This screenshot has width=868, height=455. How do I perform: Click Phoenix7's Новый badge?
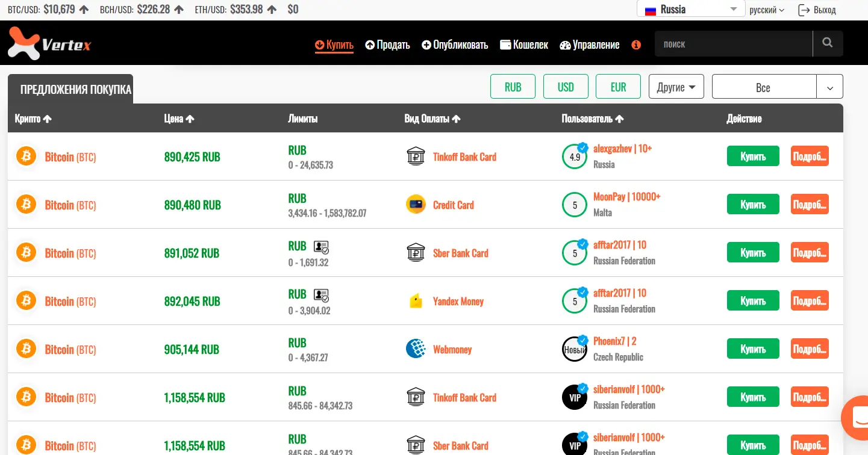tap(575, 350)
